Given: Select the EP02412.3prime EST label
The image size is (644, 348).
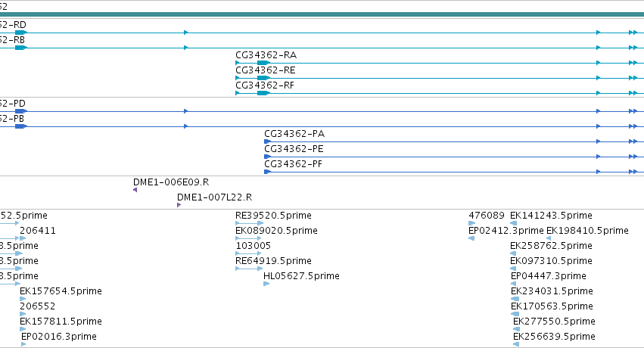Looking at the screenshot, I should (x=506, y=231).
